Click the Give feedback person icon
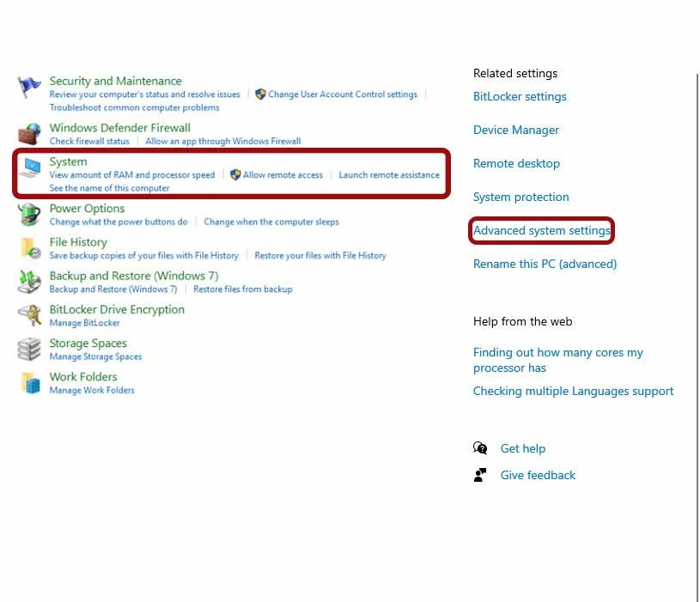 [x=480, y=475]
